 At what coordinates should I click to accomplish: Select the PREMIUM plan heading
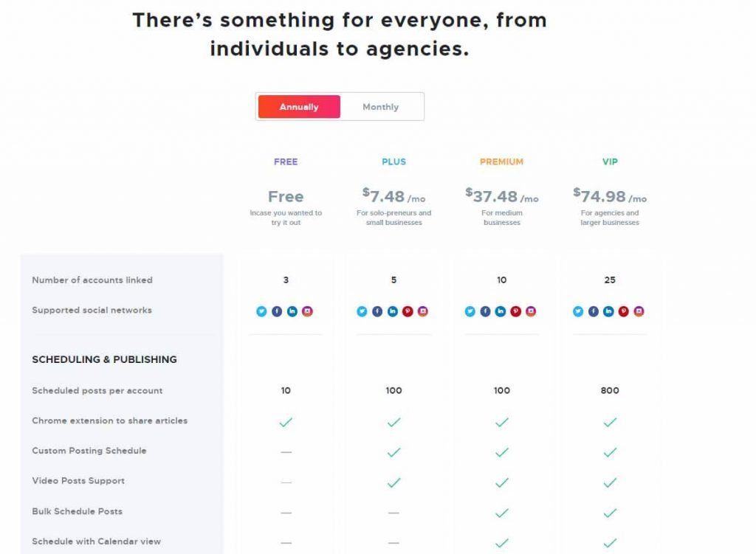point(501,162)
